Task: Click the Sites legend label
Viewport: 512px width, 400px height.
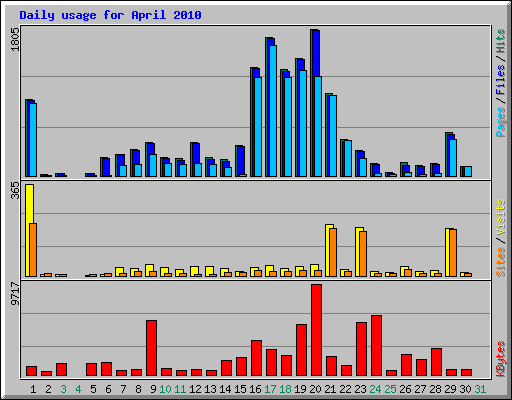Action: (x=501, y=262)
